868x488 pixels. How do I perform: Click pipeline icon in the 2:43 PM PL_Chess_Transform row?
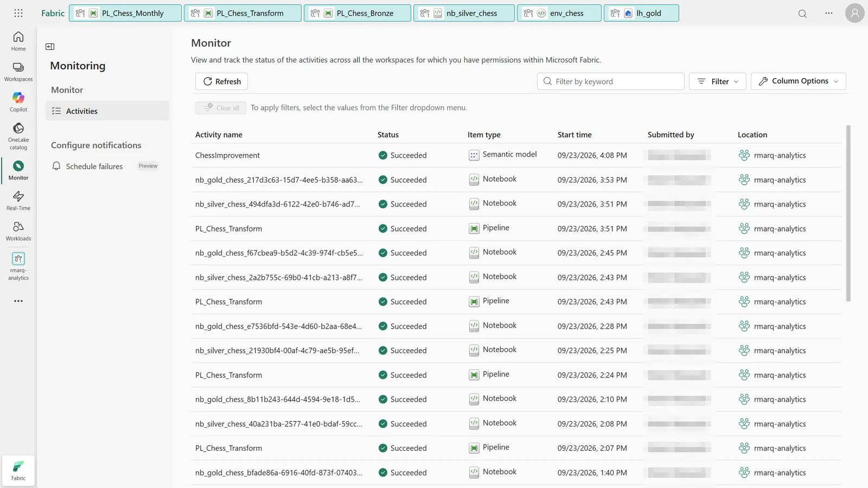(474, 302)
